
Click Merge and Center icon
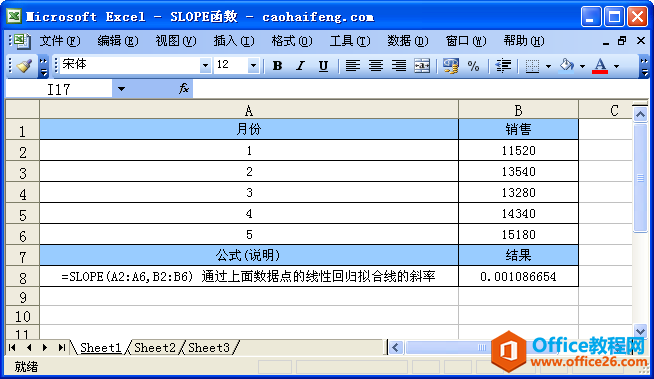pos(422,65)
